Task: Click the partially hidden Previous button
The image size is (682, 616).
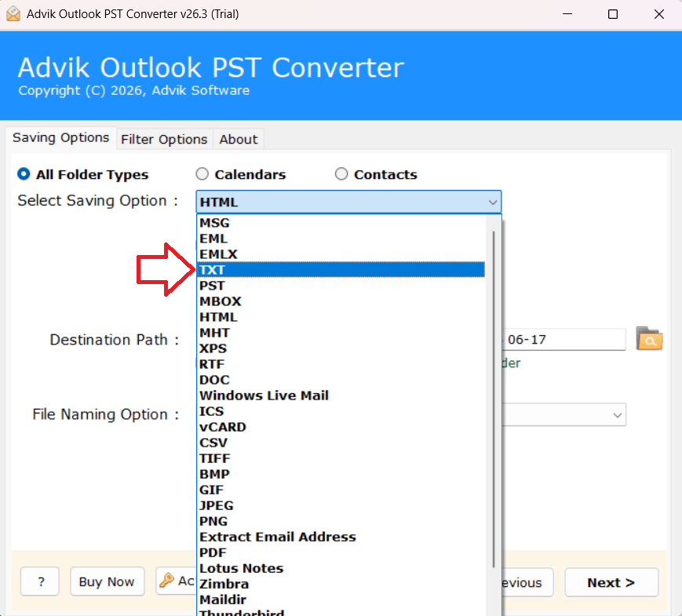Action: pos(527,582)
